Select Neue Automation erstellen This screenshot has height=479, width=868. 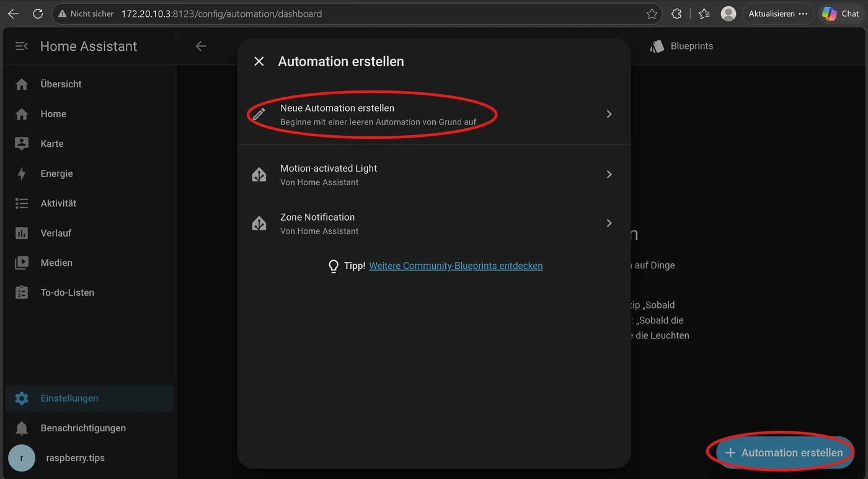click(x=434, y=114)
